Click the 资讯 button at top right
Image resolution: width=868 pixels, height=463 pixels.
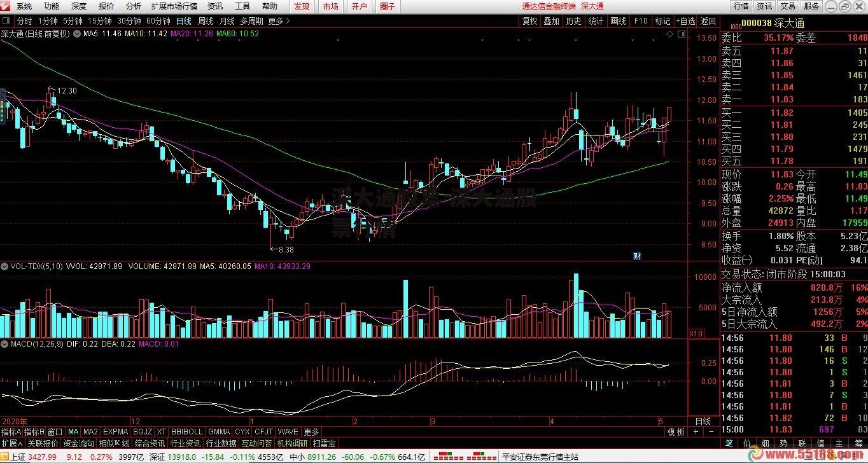tap(764, 6)
